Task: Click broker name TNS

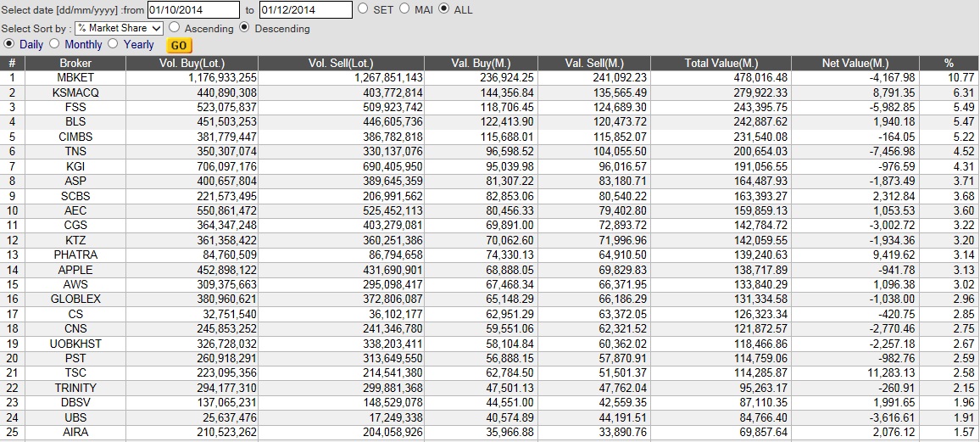Action: point(75,151)
